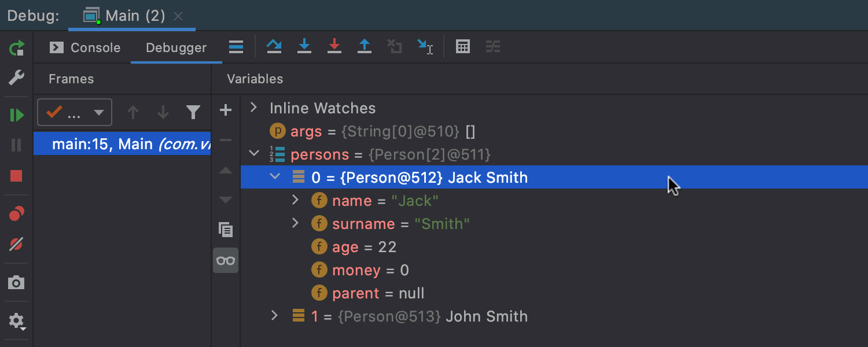Rerun the Main debug session
The height and width of the screenshot is (347, 868).
[x=17, y=47]
